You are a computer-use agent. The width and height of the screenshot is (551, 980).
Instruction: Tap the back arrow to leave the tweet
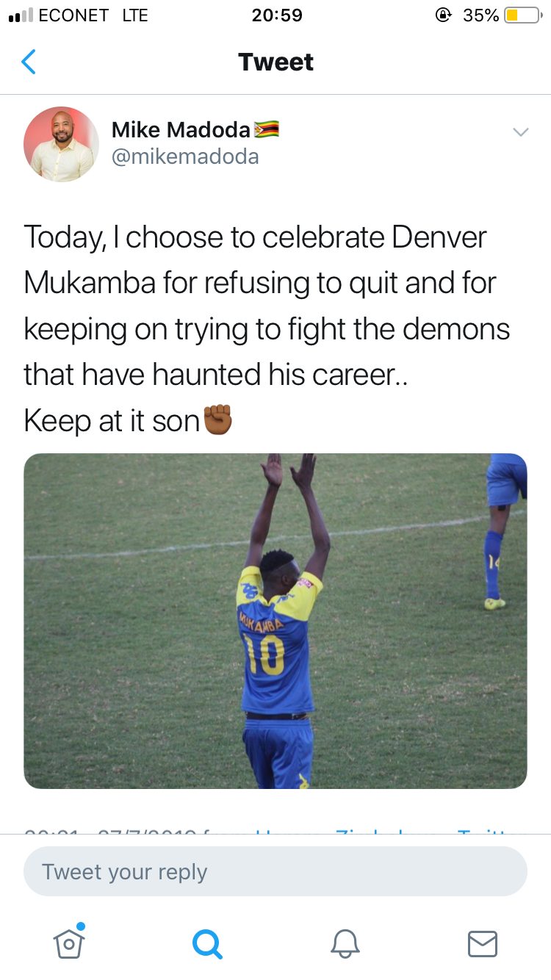[x=29, y=62]
